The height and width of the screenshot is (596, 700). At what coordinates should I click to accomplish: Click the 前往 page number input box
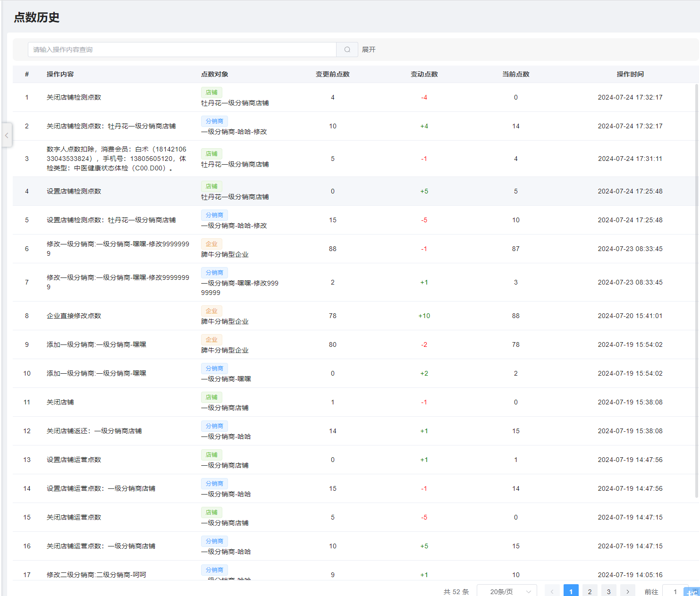click(x=675, y=591)
